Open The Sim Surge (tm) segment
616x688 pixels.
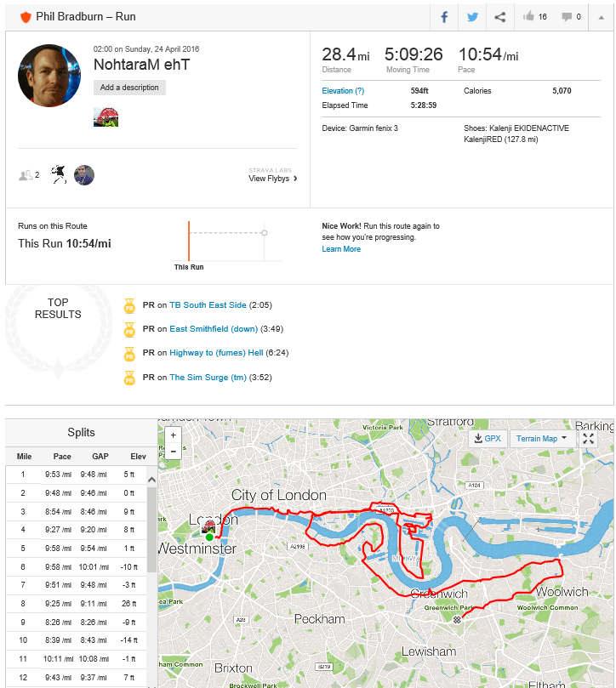[x=208, y=377]
